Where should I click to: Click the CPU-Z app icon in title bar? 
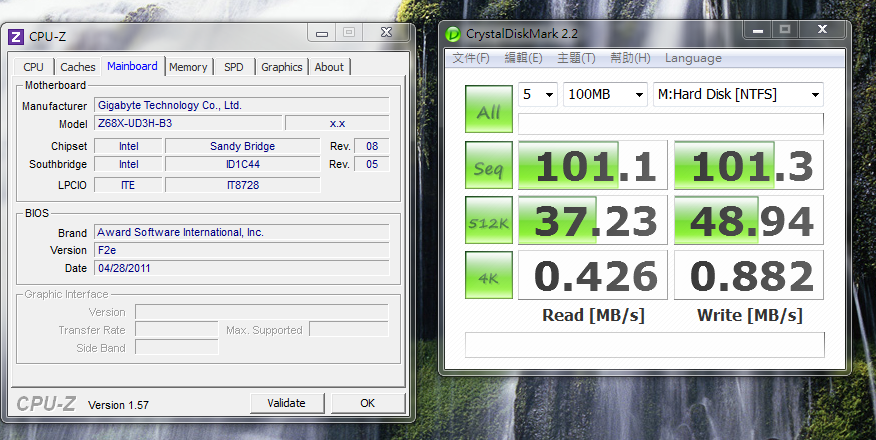click(x=16, y=37)
